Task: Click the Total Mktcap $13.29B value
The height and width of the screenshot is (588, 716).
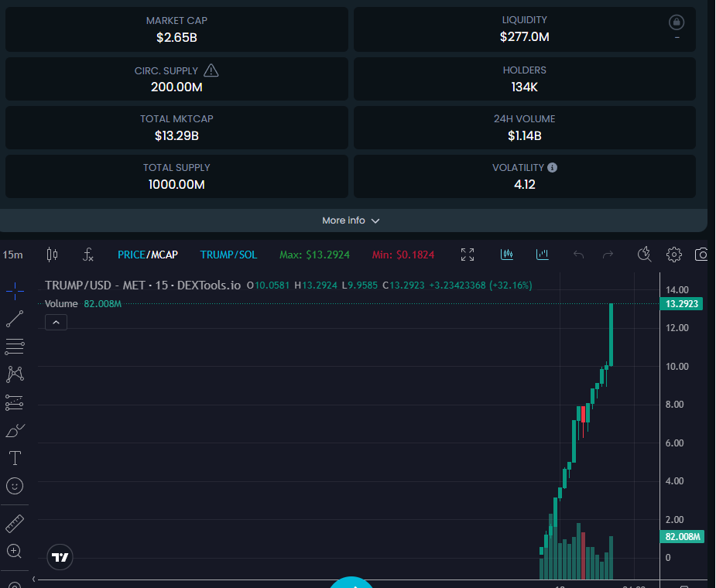Action: (176, 135)
